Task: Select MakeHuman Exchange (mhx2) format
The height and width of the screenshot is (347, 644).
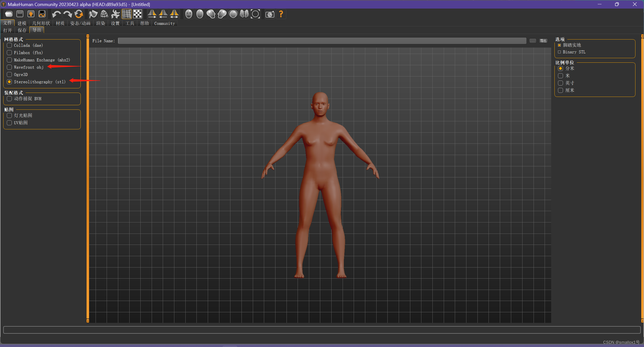Action: pyautogui.click(x=38, y=60)
